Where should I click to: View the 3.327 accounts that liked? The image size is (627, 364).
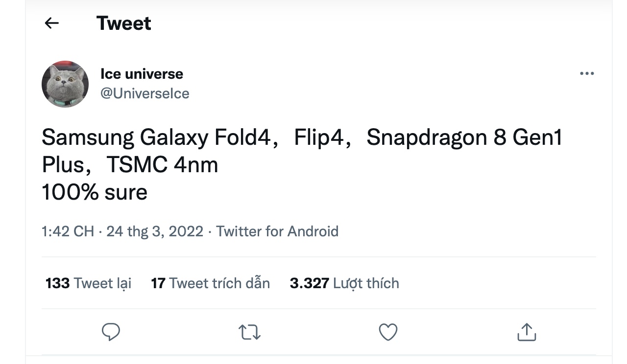pos(344,283)
